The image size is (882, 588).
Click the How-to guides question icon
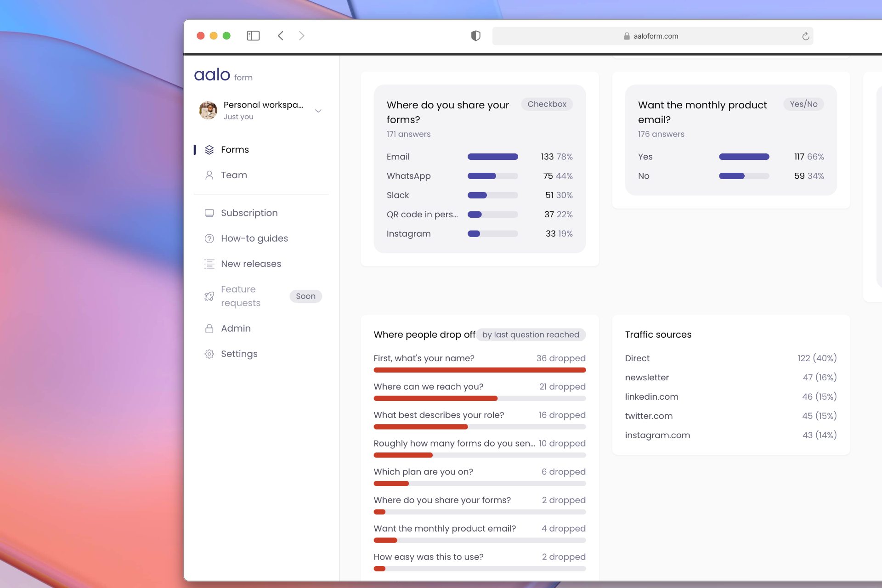[x=209, y=238]
